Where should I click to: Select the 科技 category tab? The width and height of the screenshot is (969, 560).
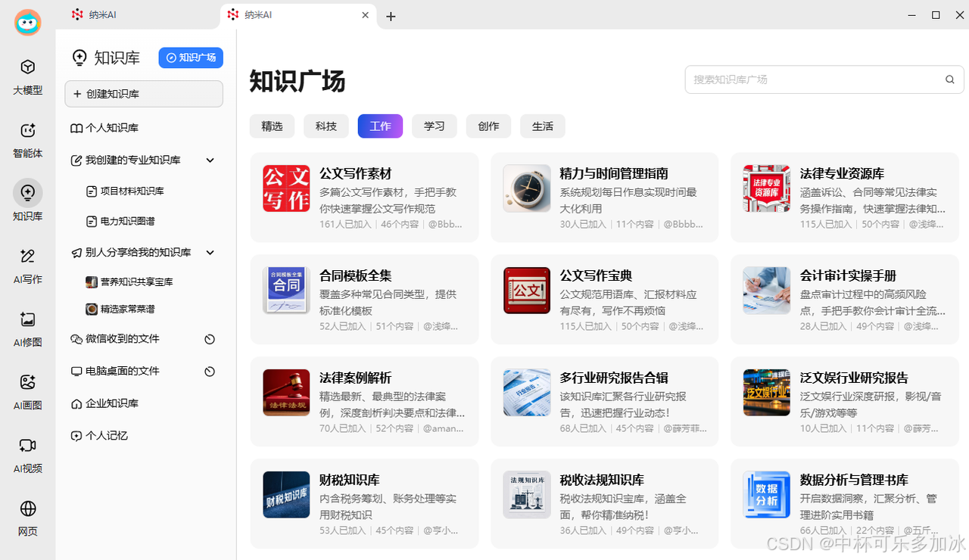(326, 126)
